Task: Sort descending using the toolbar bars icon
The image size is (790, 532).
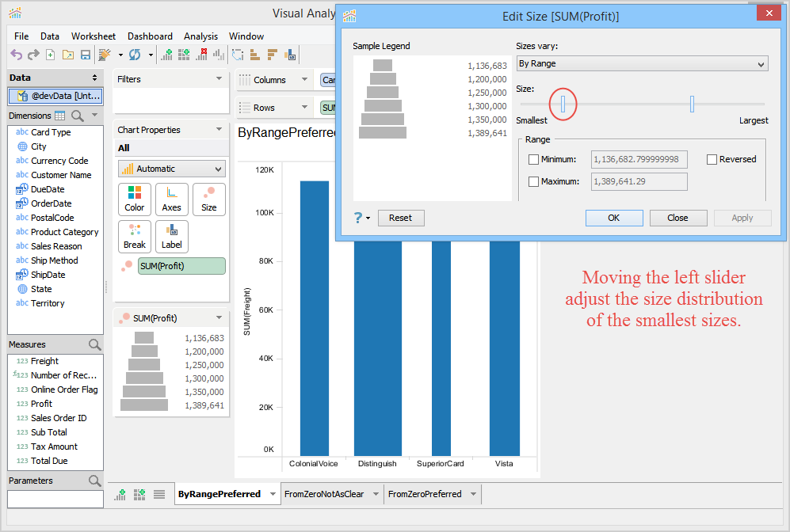Action: click(x=272, y=55)
